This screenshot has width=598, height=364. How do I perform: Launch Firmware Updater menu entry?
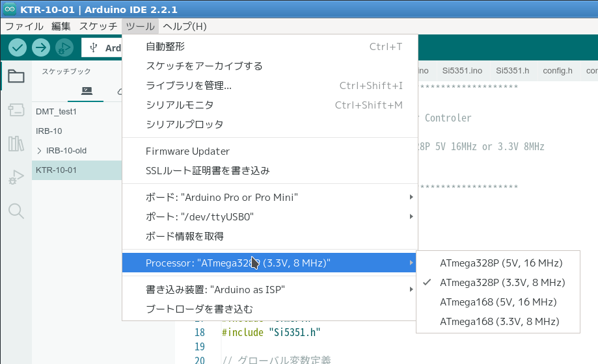pos(270,151)
